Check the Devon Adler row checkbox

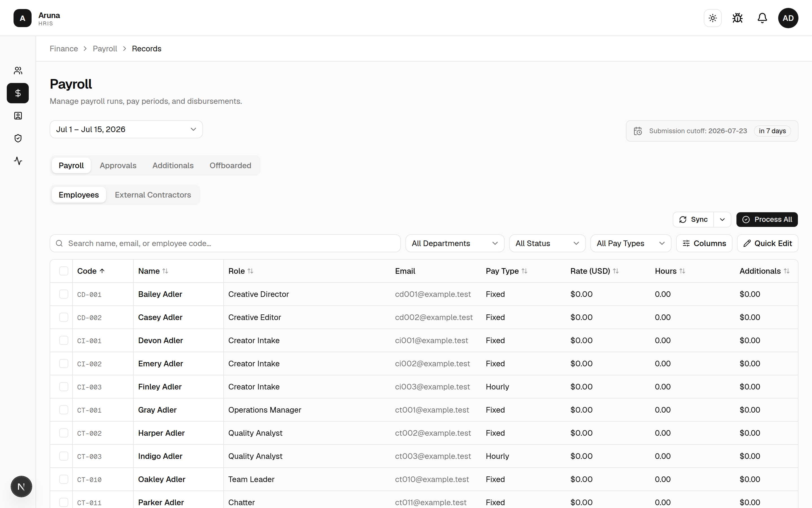click(63, 340)
